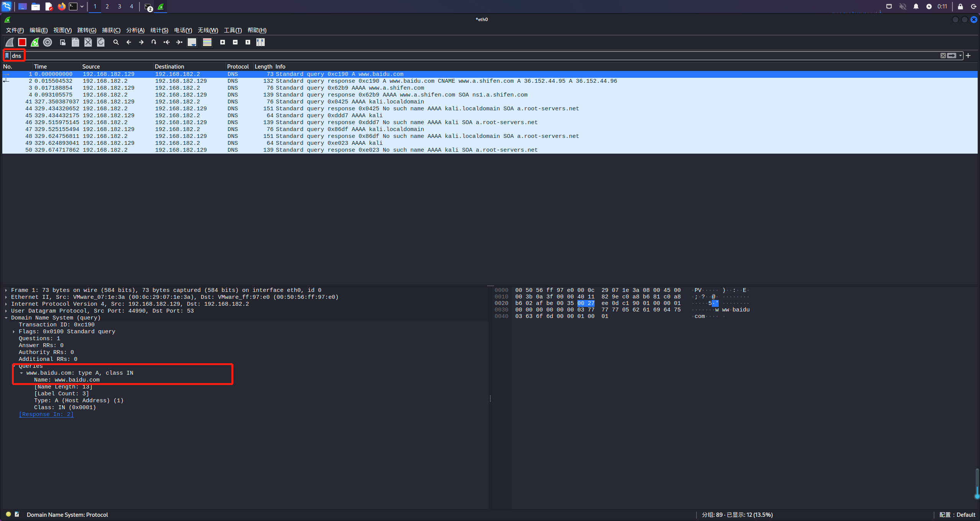The width and height of the screenshot is (980, 521).
Task: Apply display filter with the arrow button
Action: pyautogui.click(x=952, y=56)
